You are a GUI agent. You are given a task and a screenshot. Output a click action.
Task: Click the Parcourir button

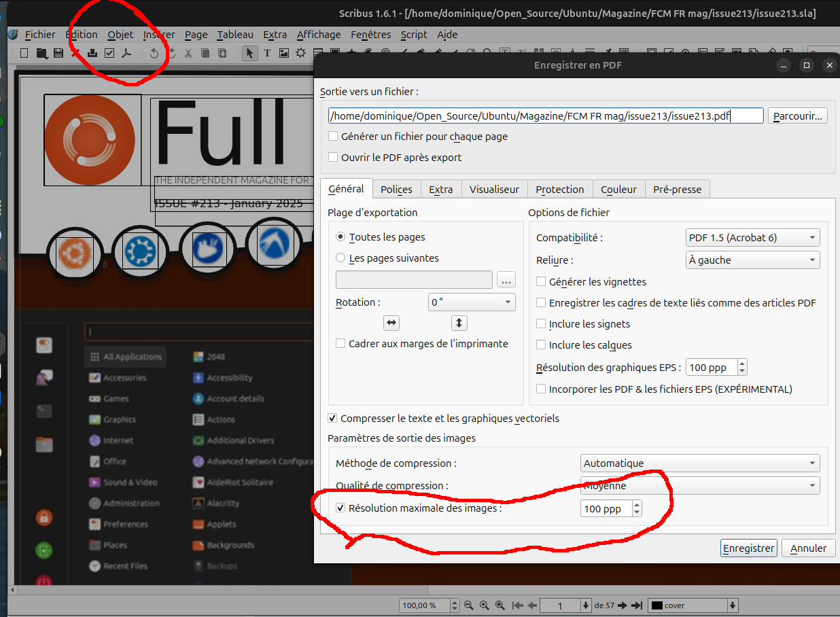click(797, 116)
